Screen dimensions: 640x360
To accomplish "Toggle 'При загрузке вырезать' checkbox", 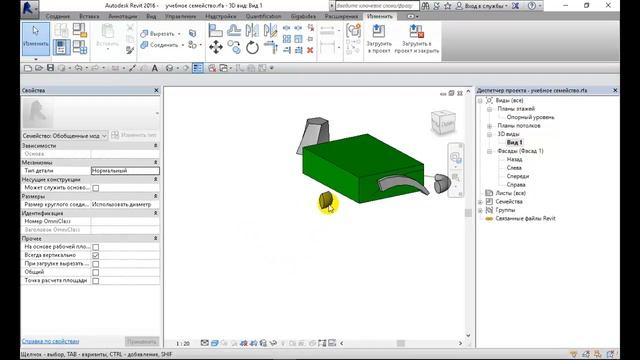I will click(x=96, y=264).
